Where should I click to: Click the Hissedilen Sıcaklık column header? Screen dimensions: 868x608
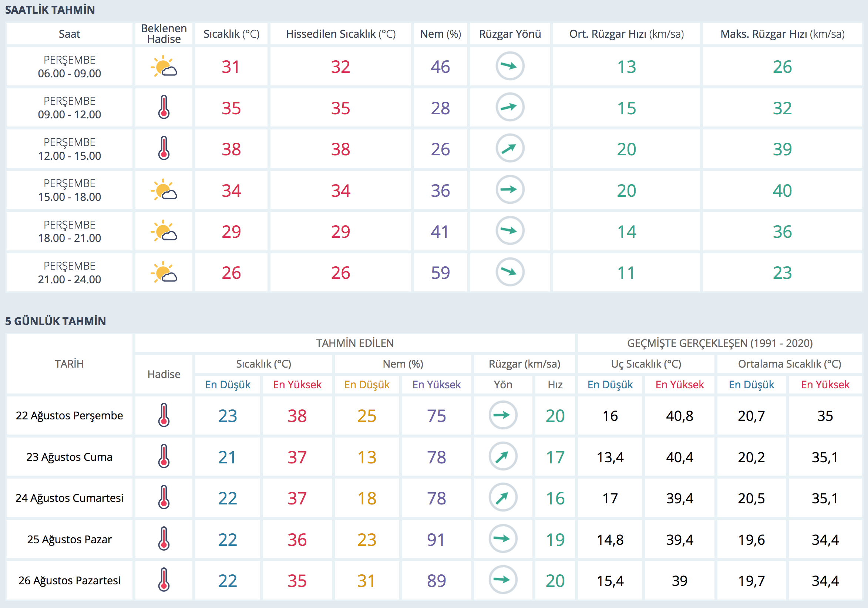pyautogui.click(x=341, y=34)
